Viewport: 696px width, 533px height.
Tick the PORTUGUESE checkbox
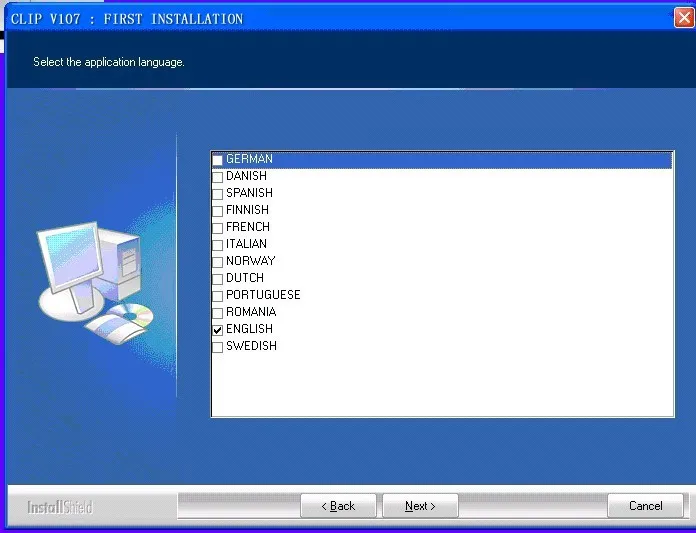click(x=218, y=296)
